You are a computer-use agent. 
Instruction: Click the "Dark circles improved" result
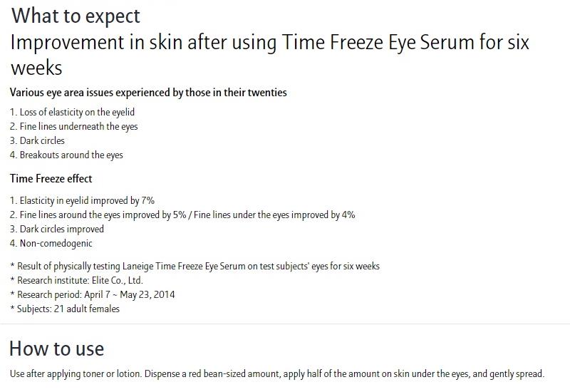(x=57, y=229)
